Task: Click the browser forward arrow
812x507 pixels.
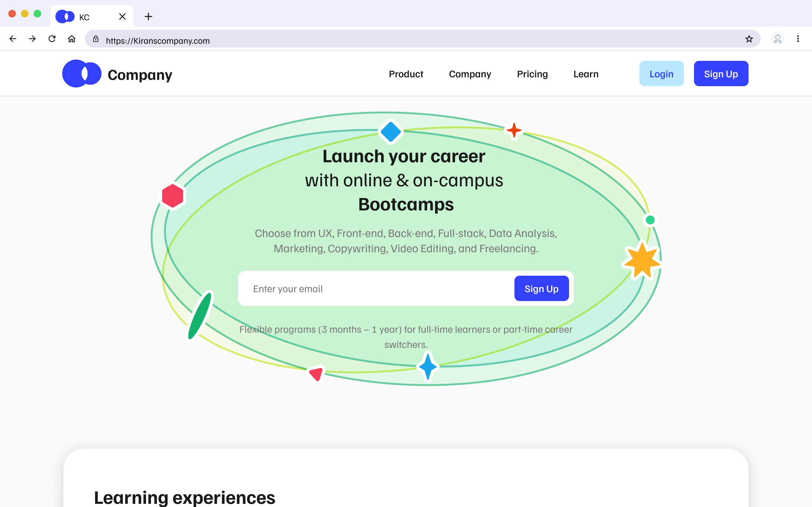Action: [32, 39]
